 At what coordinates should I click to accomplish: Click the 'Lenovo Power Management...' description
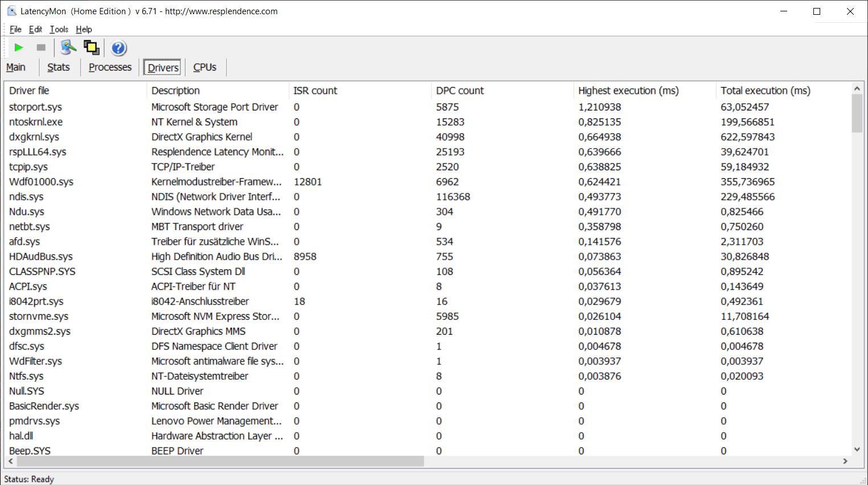216,421
